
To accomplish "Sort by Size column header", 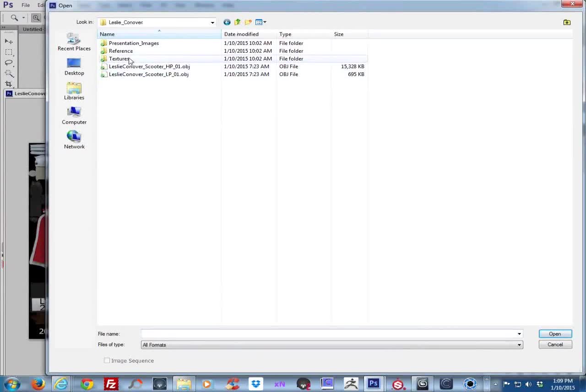I will click(350, 34).
